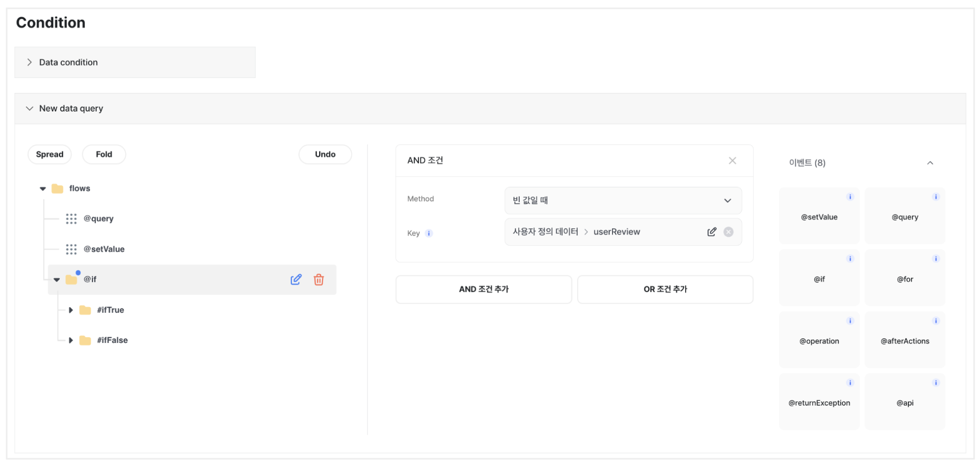Open info icon on @operation event card
The width and height of the screenshot is (980, 465).
(x=850, y=321)
